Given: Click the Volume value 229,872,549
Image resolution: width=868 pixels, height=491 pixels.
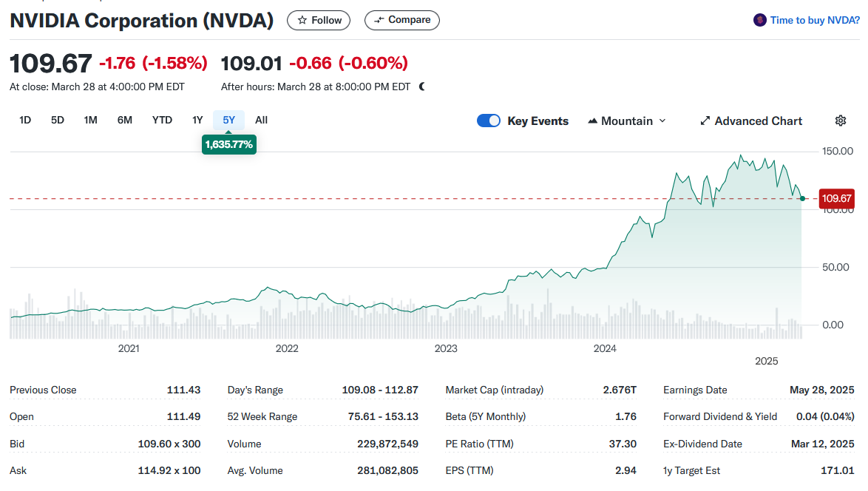Looking at the screenshot, I should pyautogui.click(x=388, y=444).
